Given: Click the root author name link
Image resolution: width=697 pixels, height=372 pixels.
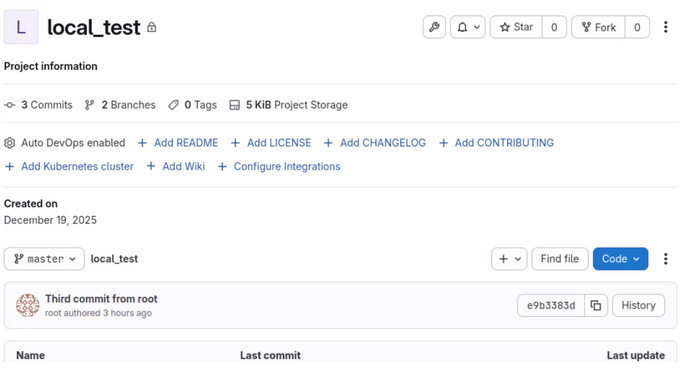Looking at the screenshot, I should point(52,313).
